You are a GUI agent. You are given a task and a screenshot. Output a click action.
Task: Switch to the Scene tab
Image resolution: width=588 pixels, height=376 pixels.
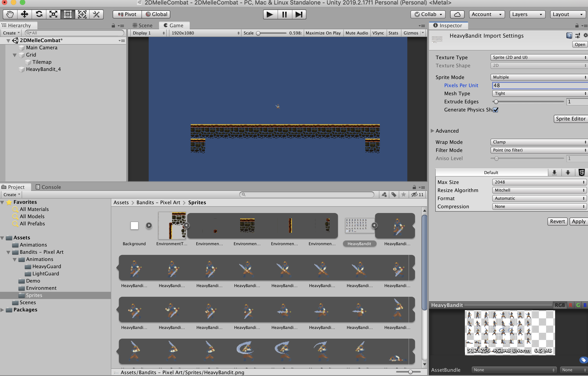[143, 25]
